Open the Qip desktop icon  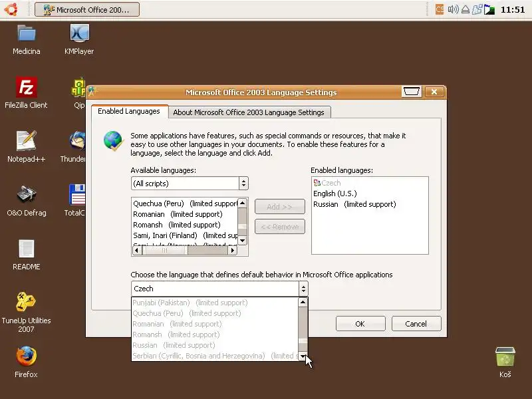click(78, 88)
